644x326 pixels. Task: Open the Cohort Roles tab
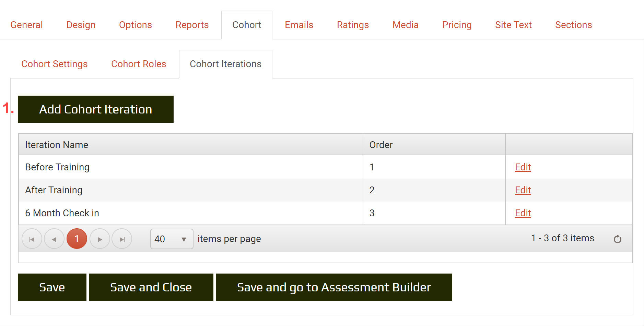click(139, 64)
